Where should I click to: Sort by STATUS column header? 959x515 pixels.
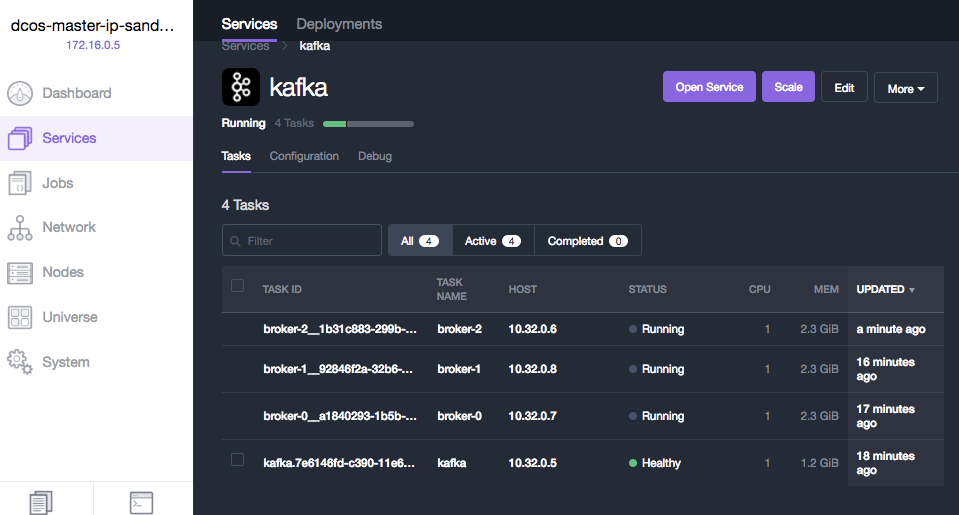tap(648, 289)
